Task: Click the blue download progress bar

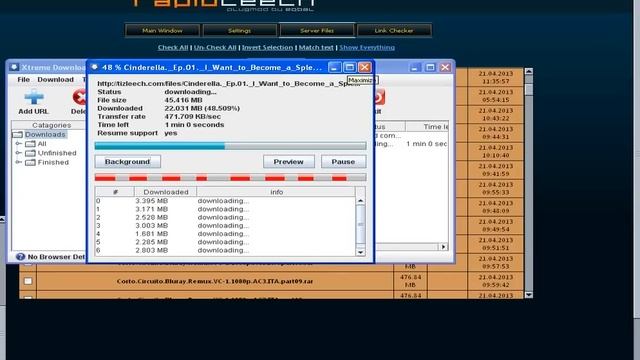Action: click(x=230, y=146)
